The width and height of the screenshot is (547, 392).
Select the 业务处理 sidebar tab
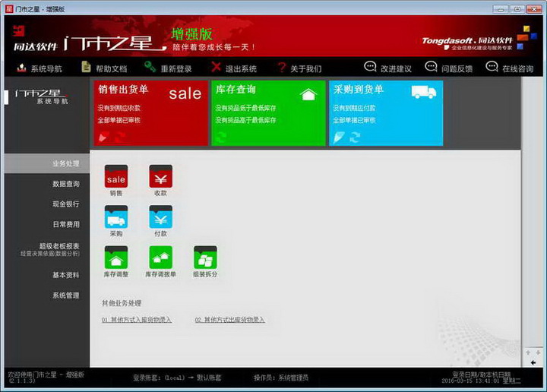(47, 163)
